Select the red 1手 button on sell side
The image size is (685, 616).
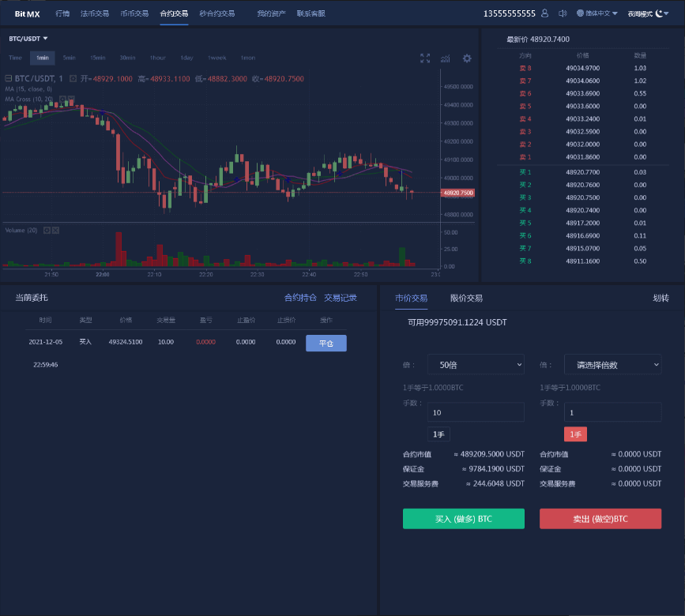[x=575, y=434]
